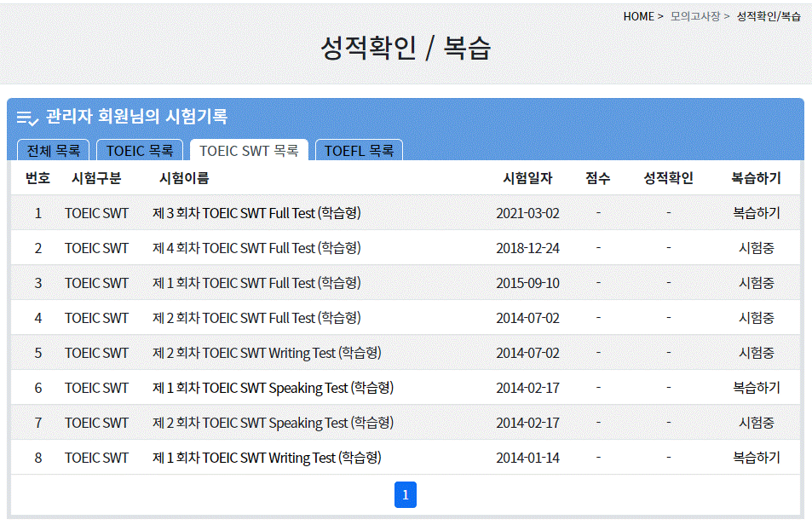Select 제 3 회차 TOEIC SWT Full Test name

tap(256, 213)
